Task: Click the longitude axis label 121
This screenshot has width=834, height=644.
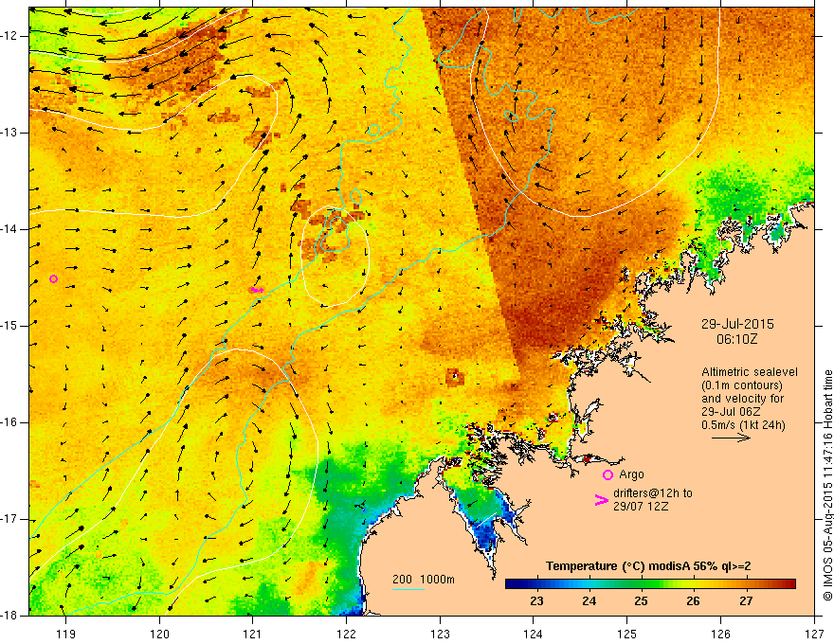Action: tap(253, 634)
